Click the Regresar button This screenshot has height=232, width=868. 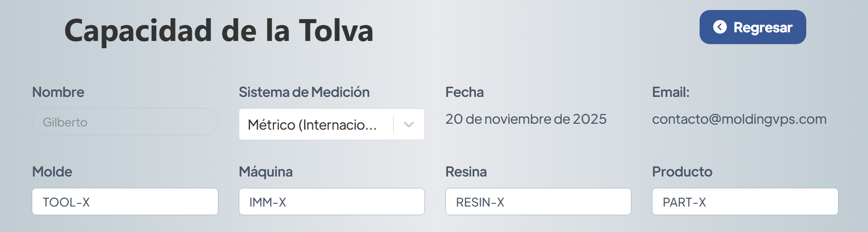752,27
